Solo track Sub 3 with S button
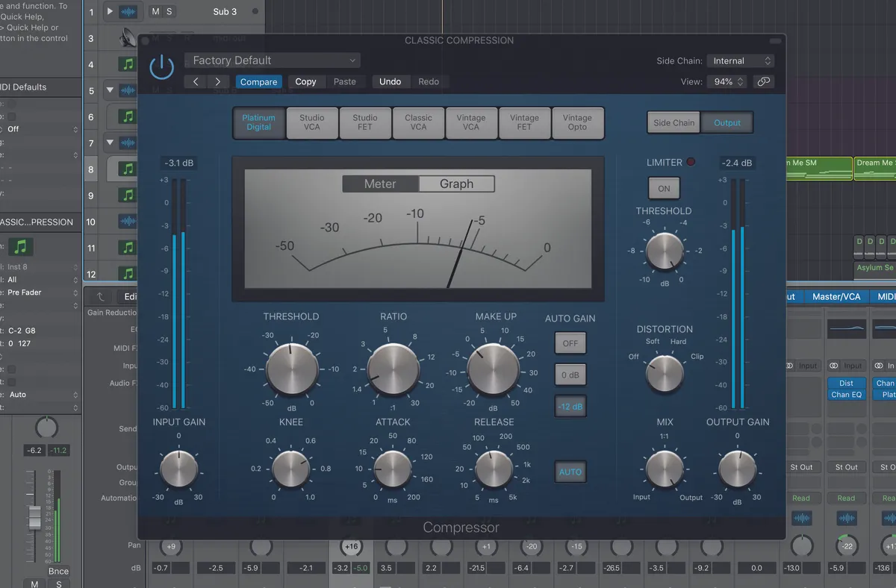 click(169, 11)
